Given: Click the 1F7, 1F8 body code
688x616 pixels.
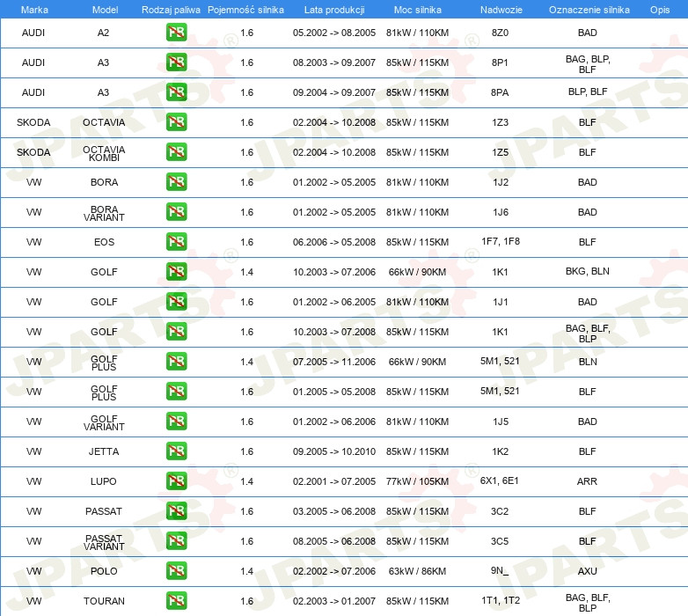Looking at the screenshot, I should pos(501,241).
